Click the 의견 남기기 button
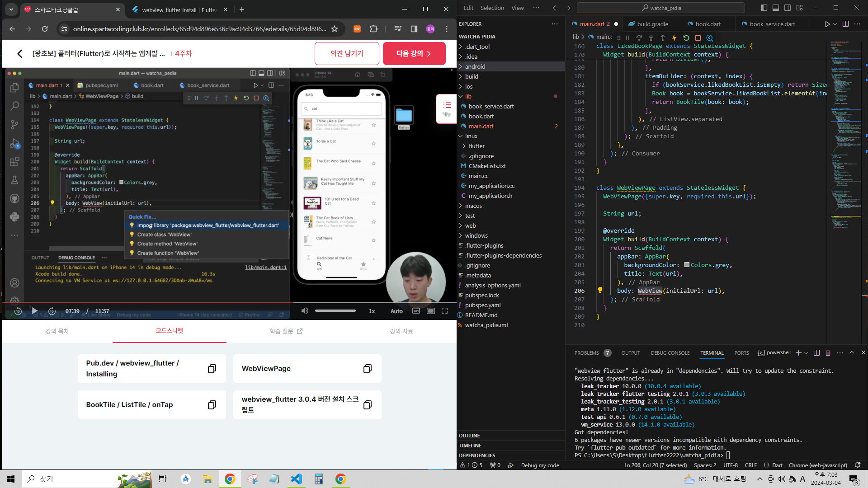Viewport: 868px width, 488px height. (x=347, y=53)
